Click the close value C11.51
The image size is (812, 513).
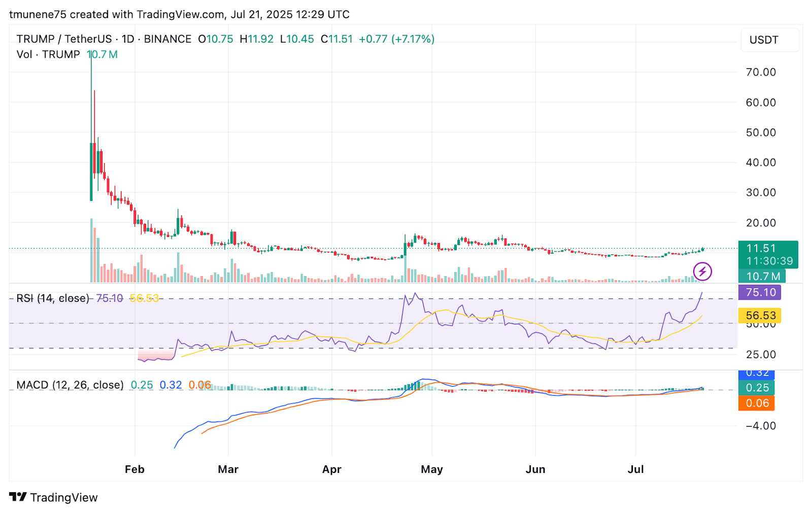tap(336, 39)
